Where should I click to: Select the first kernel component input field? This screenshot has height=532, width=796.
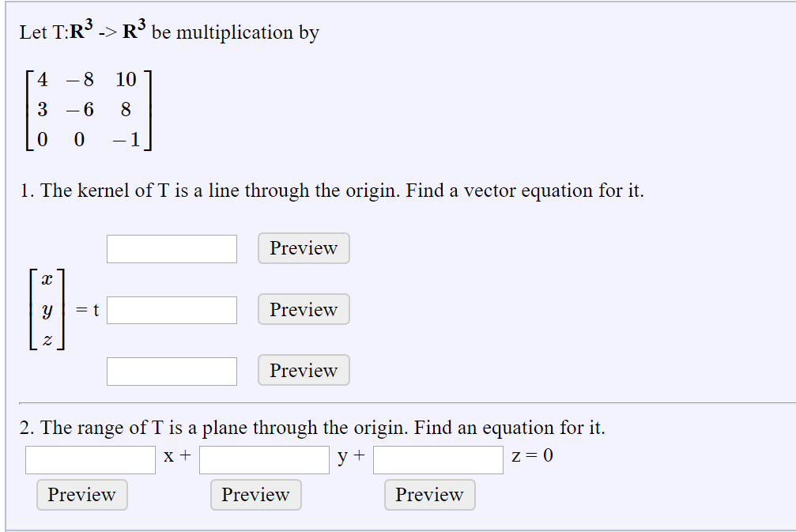pyautogui.click(x=172, y=248)
